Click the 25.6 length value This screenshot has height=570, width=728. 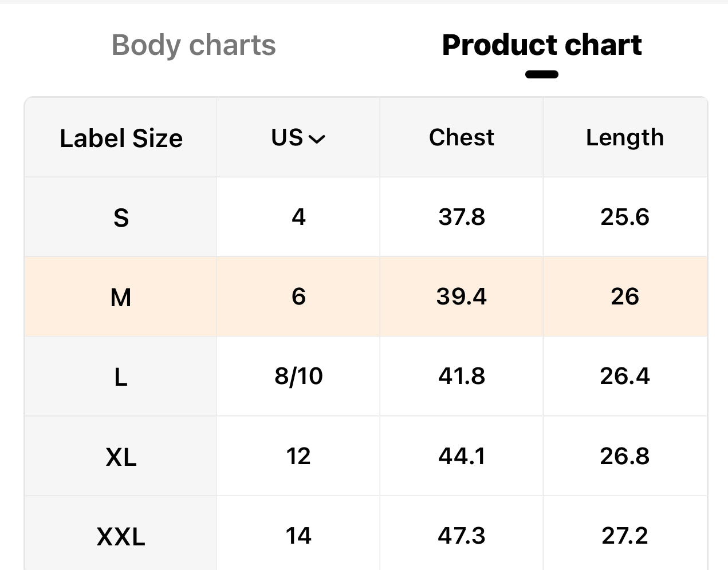click(624, 217)
